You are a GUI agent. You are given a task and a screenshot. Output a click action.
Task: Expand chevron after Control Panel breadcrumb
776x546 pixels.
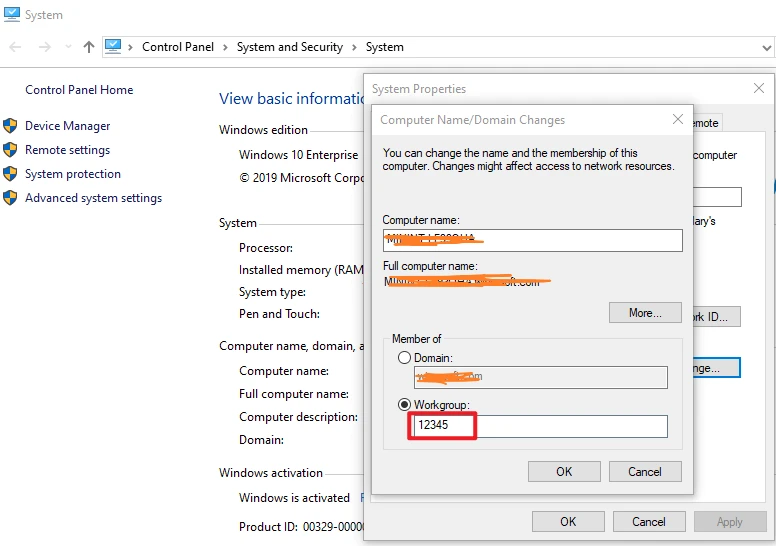[x=226, y=47]
